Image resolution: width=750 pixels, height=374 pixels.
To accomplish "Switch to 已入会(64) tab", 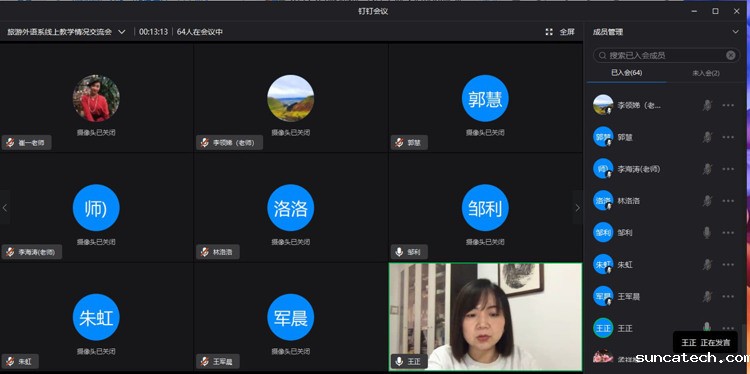I will coord(627,73).
